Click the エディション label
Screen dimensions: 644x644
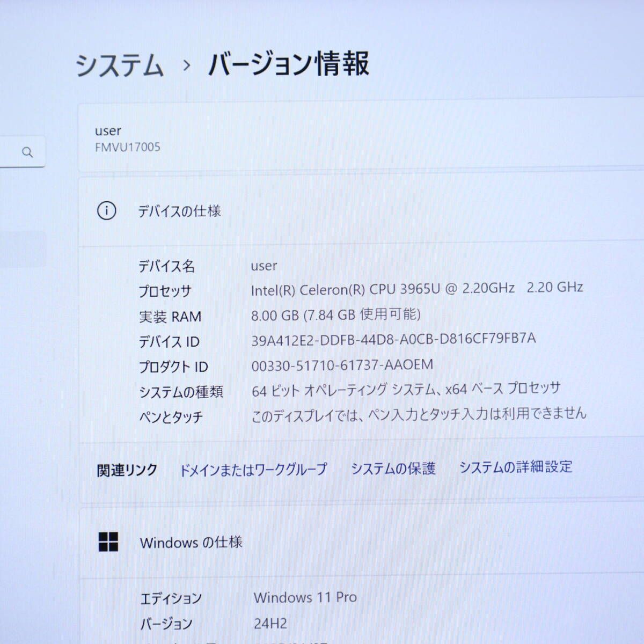click(x=171, y=598)
